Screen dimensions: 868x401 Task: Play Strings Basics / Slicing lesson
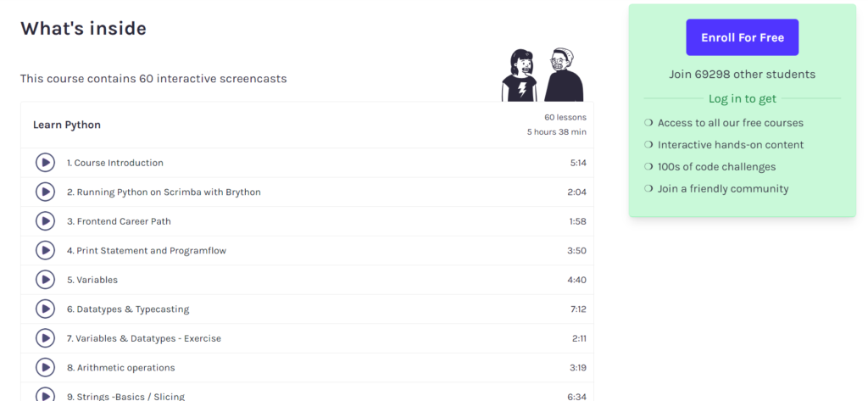[x=46, y=395]
